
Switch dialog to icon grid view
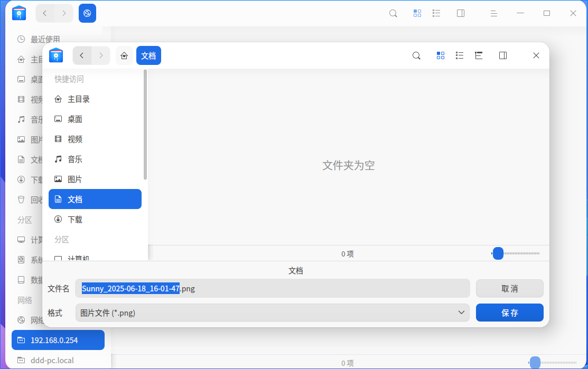point(440,56)
